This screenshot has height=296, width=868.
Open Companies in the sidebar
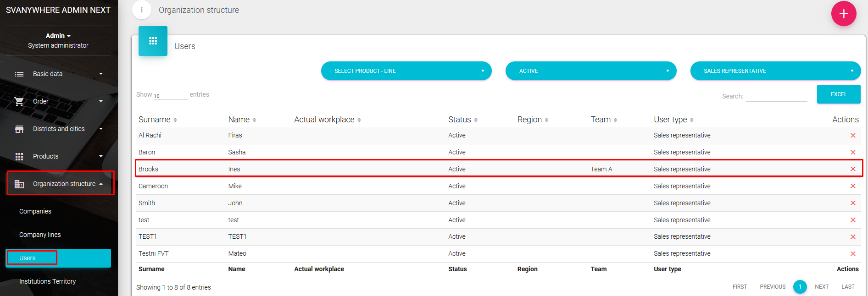coord(35,211)
